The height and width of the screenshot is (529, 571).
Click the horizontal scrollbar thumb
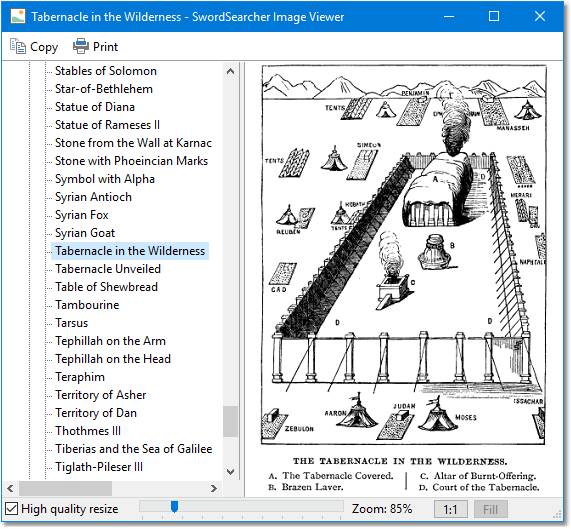tap(66, 488)
